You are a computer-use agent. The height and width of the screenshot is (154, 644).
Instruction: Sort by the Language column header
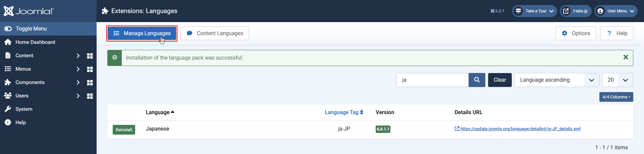coord(160,112)
